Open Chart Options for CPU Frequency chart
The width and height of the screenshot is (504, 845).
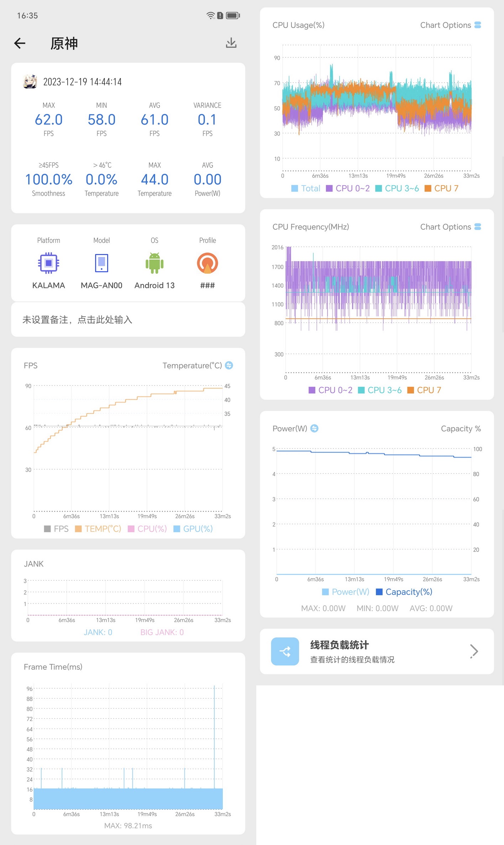pyautogui.click(x=451, y=227)
